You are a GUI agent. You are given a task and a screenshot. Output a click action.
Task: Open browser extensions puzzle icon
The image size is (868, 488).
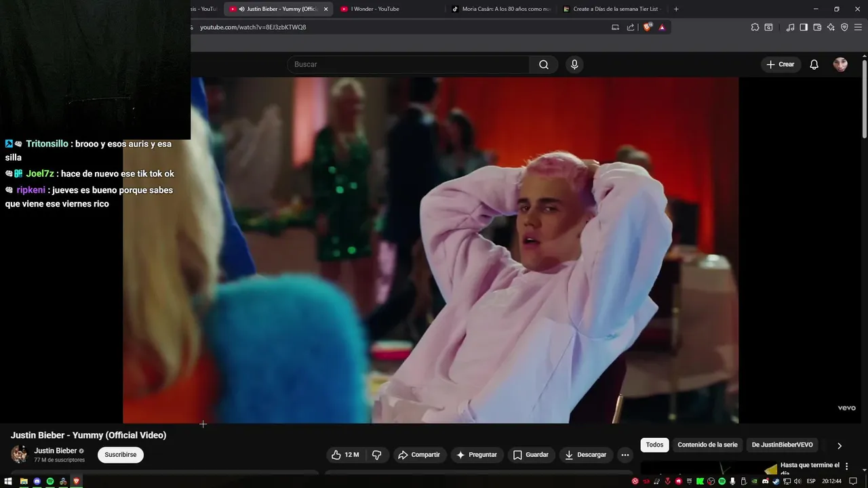[755, 27]
